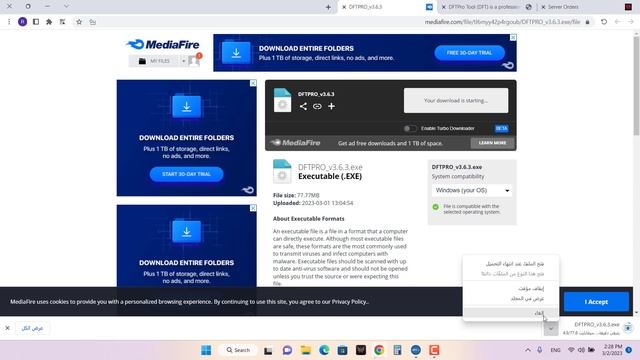640x360 pixels.
Task: Open the tab search chevron in title bar
Action: coord(66,7)
